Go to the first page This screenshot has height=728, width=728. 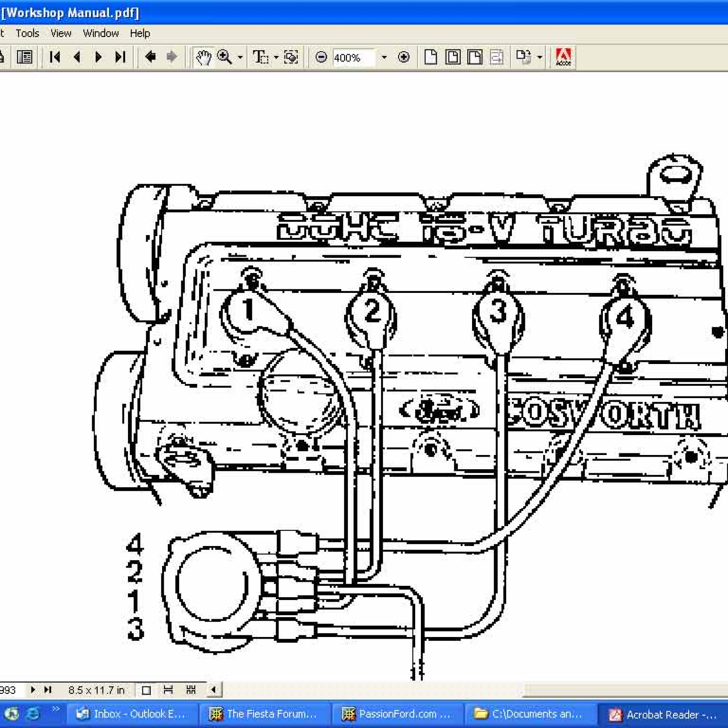[55, 57]
